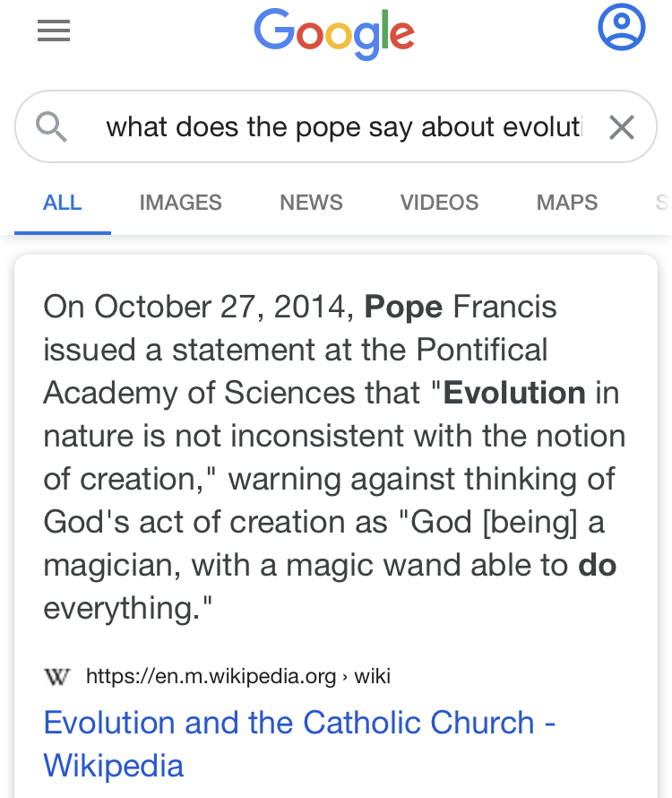Open Evolution and the Catholic Church link
The width and height of the screenshot is (672, 798).
tap(299, 744)
